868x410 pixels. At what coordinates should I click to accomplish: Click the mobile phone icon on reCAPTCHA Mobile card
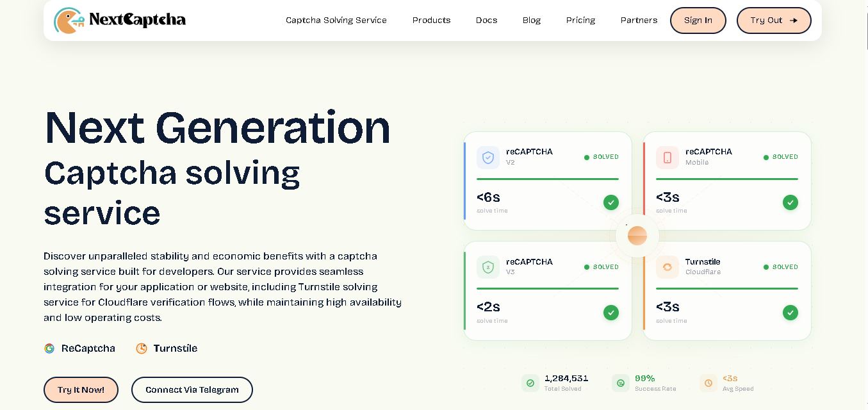[667, 157]
